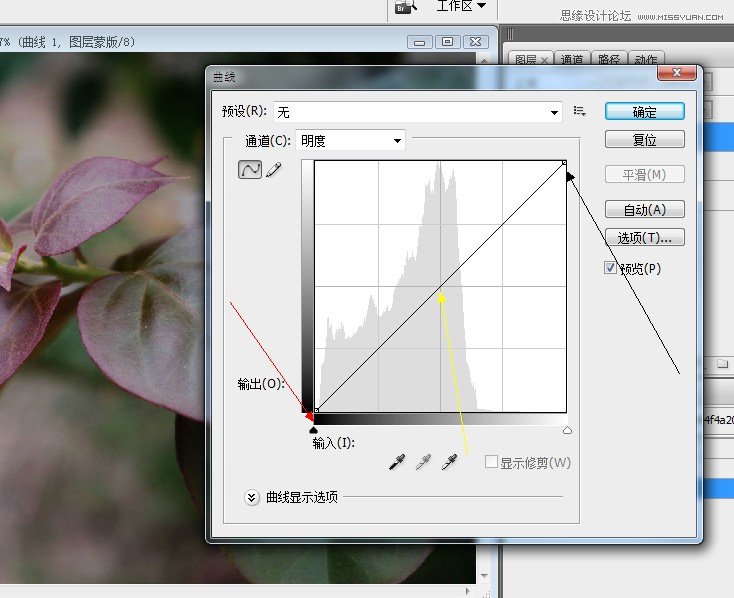The image size is (734, 598).
Task: Switch to the Paths (路径) tab
Action: tap(609, 59)
